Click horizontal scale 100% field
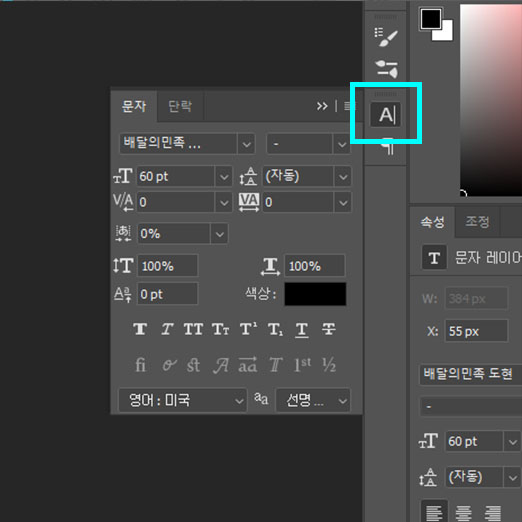 [x=315, y=266]
